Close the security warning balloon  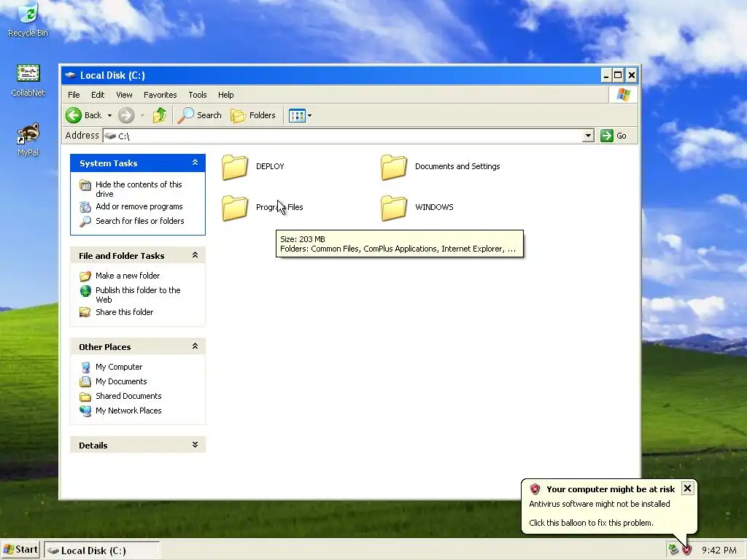coord(687,488)
